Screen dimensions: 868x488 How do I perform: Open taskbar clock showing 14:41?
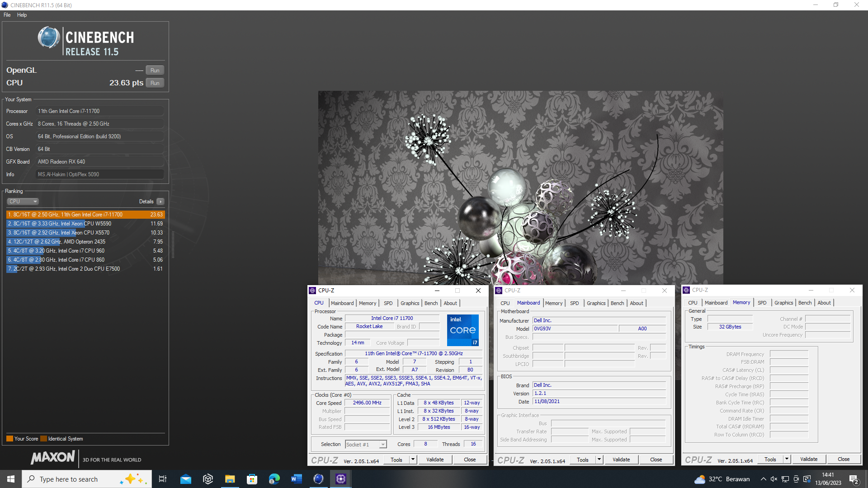click(x=828, y=479)
